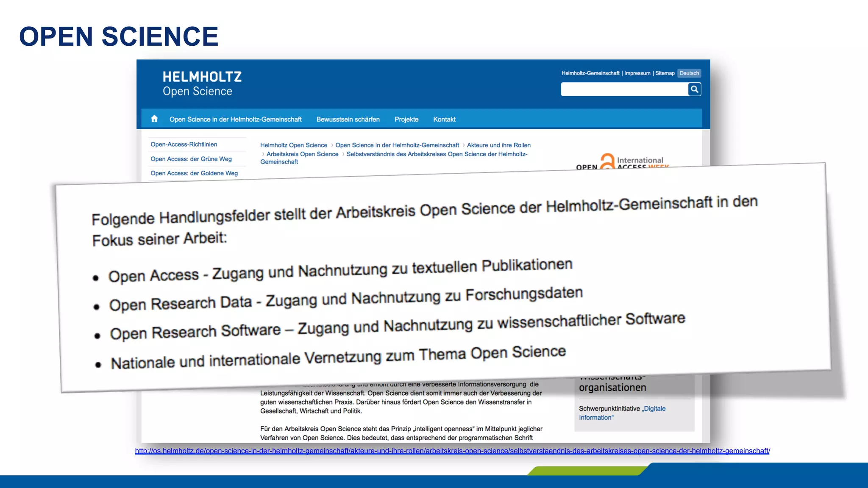Screen dimensions: 868x488
Task: Click the search input field
Action: click(x=624, y=89)
